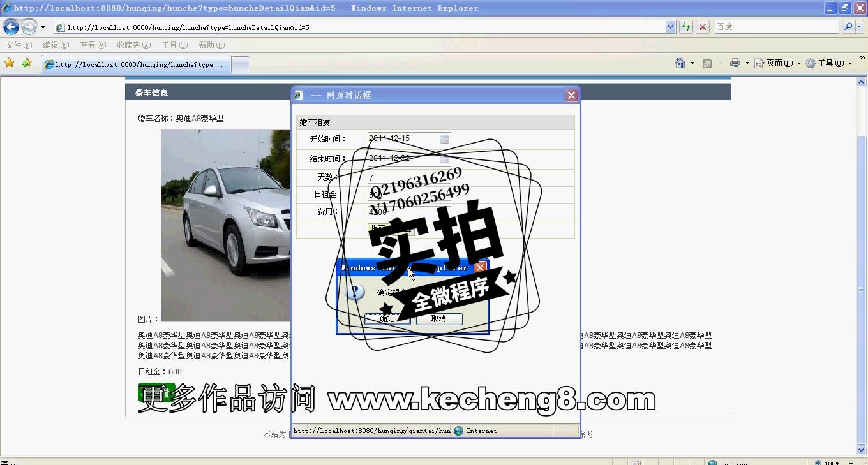Viewport: 868px width, 465px height.
Task: Click the 百度 search box
Action: coord(777,27)
